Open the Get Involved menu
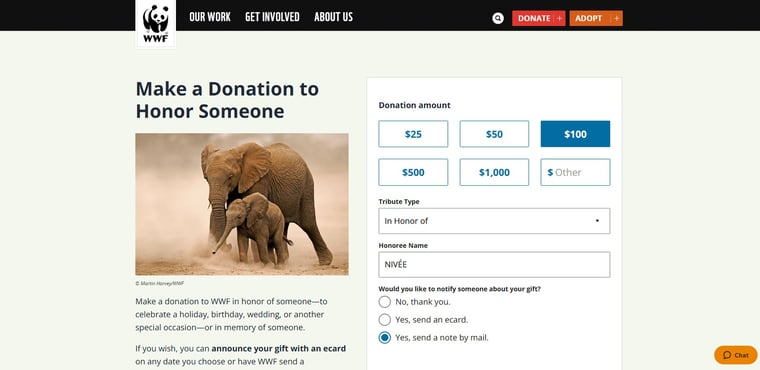 coord(272,17)
